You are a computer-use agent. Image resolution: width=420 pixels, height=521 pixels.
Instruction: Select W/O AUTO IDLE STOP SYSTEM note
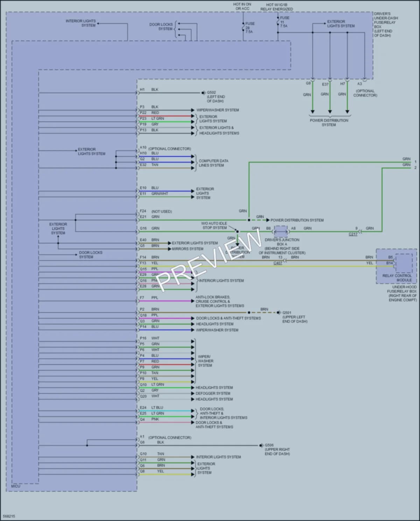[x=214, y=226]
